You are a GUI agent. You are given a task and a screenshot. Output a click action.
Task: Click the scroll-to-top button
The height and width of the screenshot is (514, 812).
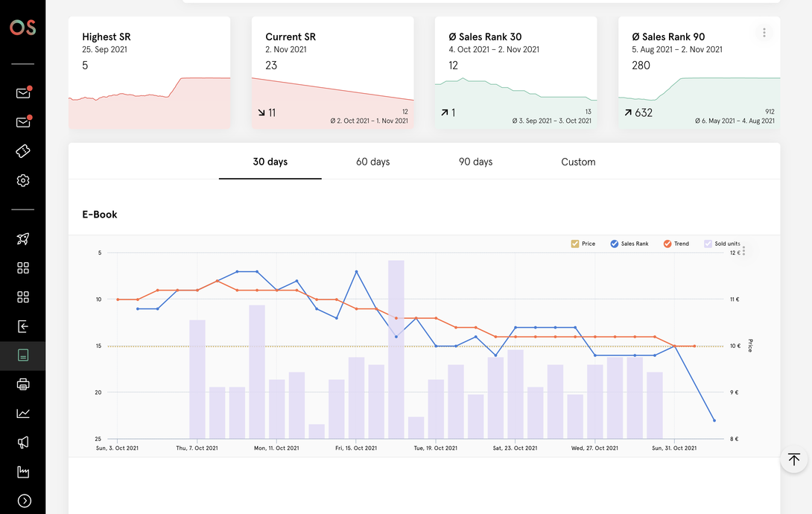(793, 460)
